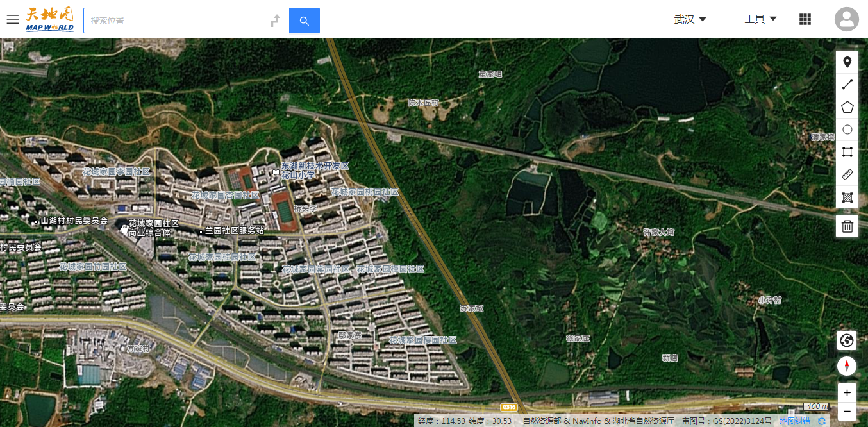Zoom in with the plus button
The image size is (868, 427).
pyautogui.click(x=847, y=392)
